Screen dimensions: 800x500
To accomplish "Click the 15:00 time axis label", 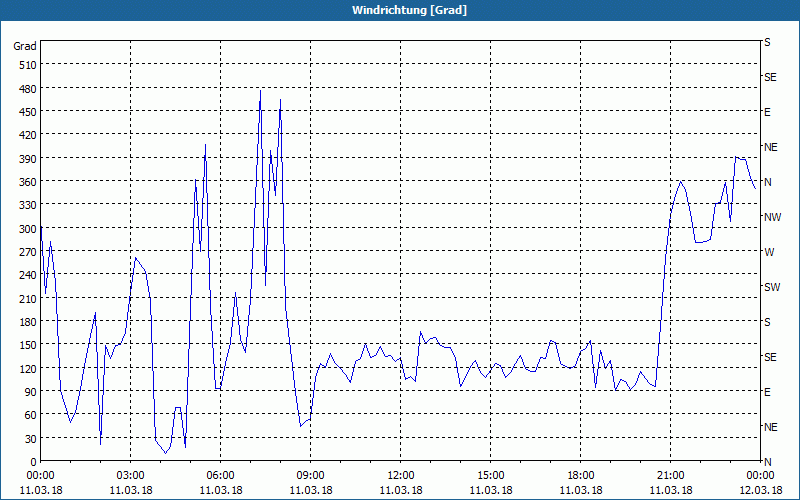I will (x=491, y=476).
